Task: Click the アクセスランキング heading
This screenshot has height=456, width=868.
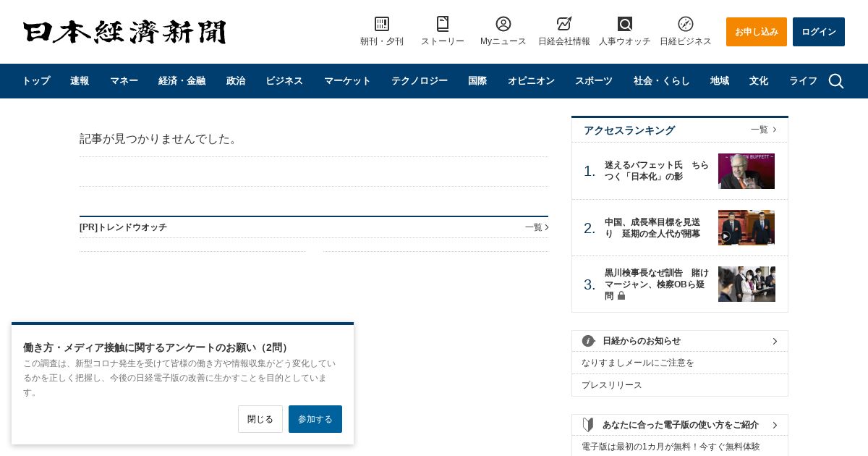Action: tap(629, 130)
